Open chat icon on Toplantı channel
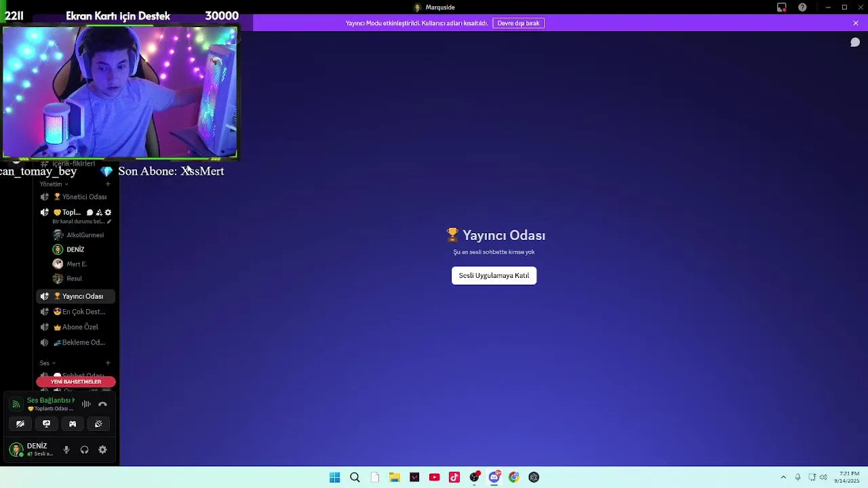 (90, 212)
